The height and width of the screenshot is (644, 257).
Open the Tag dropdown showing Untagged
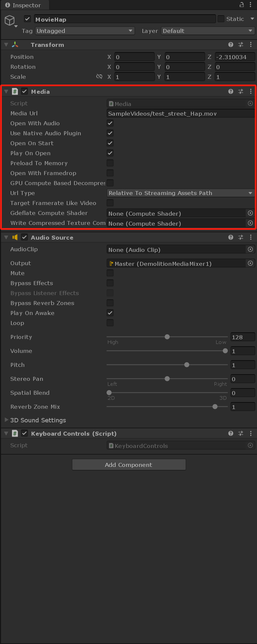(x=85, y=31)
